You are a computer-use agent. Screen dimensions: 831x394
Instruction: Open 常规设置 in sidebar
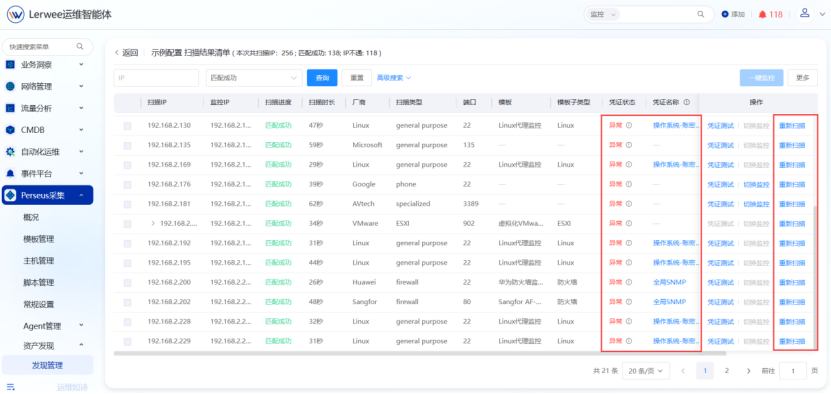click(x=39, y=304)
